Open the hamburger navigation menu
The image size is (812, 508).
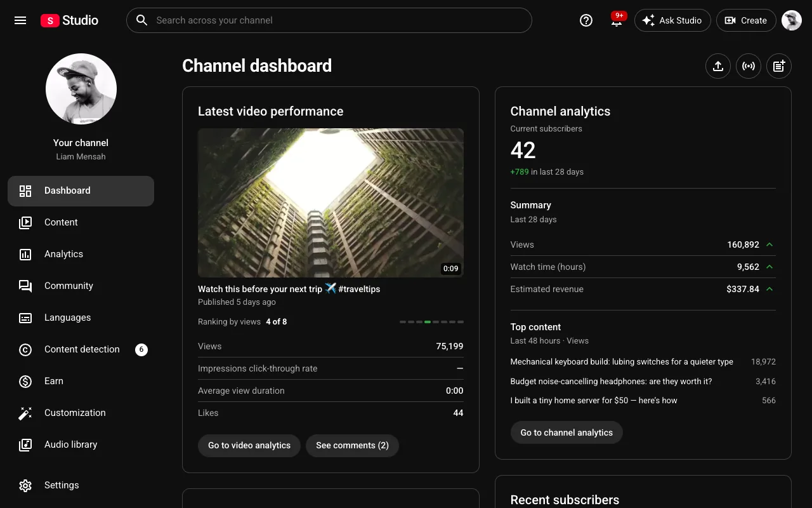coord(20,20)
